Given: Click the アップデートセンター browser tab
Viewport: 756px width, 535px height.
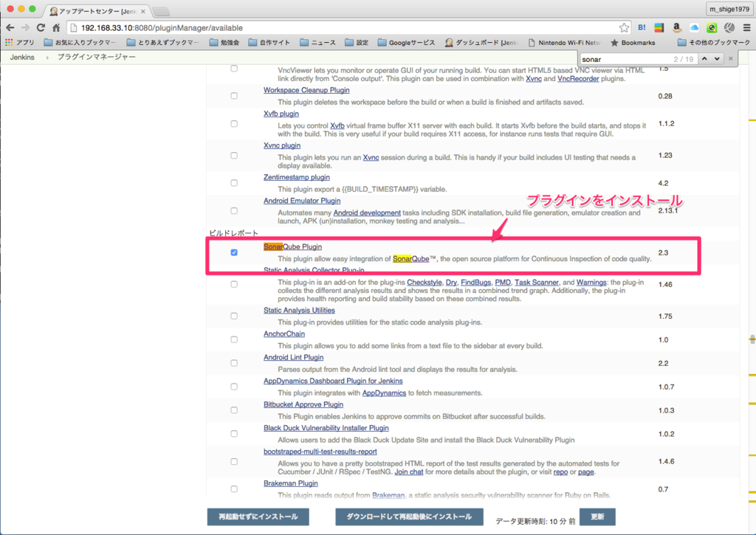Looking at the screenshot, I should [x=97, y=11].
